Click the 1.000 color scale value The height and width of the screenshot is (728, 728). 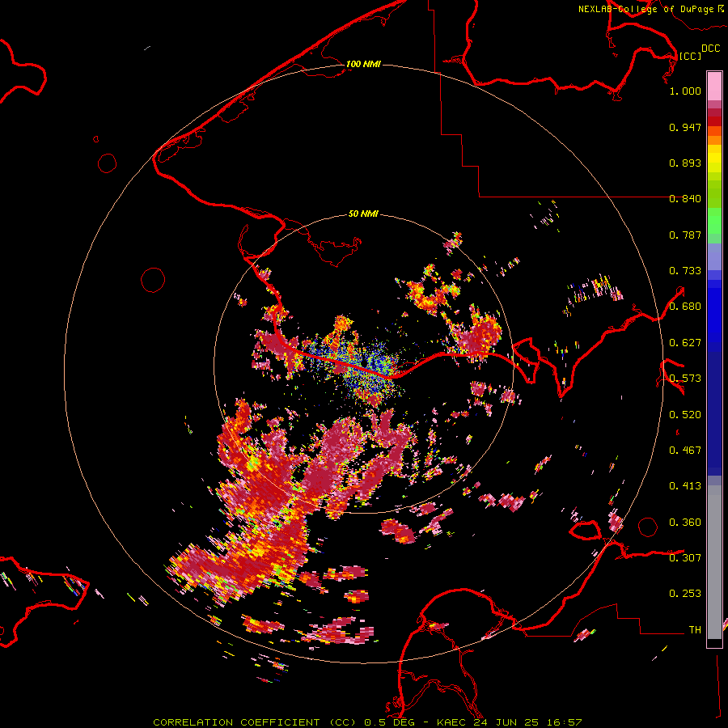click(x=685, y=91)
